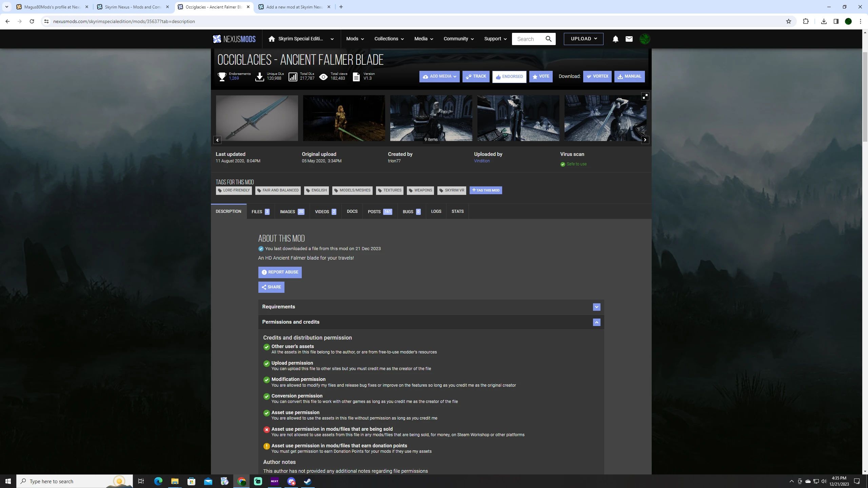
Task: Download with the Vortex button
Action: tap(597, 77)
